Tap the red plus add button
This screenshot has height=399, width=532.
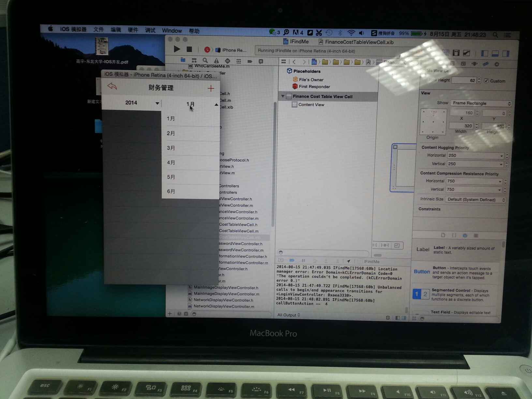point(211,88)
